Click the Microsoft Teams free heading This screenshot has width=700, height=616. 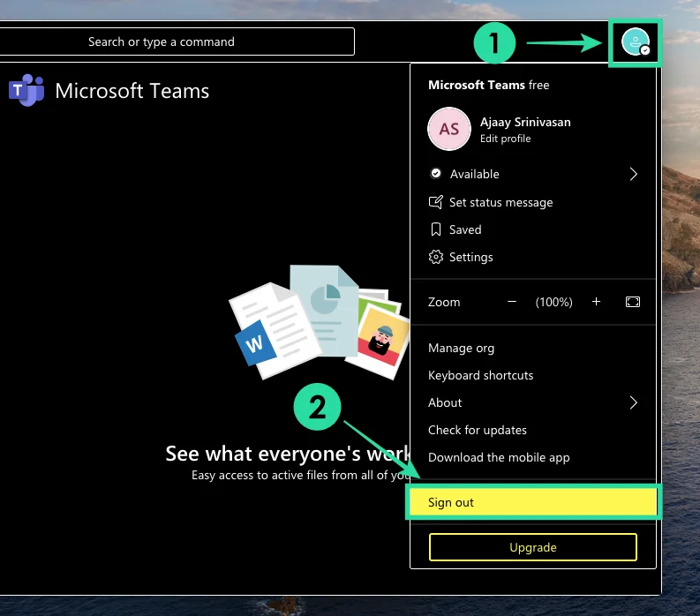[x=488, y=85]
